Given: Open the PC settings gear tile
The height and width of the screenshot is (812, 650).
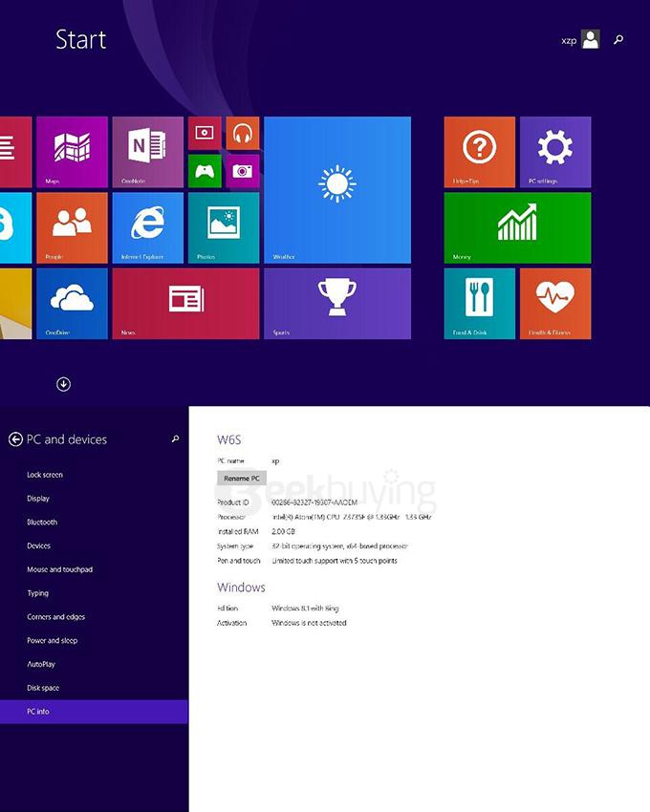Looking at the screenshot, I should coord(555,152).
